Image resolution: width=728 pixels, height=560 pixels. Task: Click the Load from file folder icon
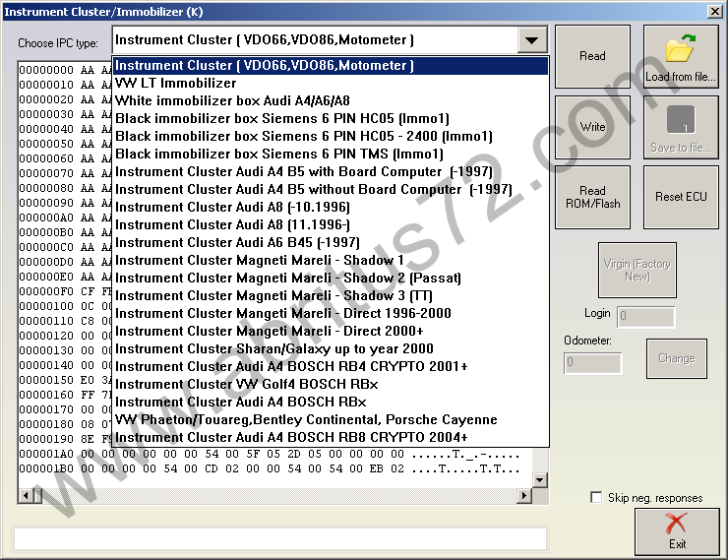click(x=681, y=48)
